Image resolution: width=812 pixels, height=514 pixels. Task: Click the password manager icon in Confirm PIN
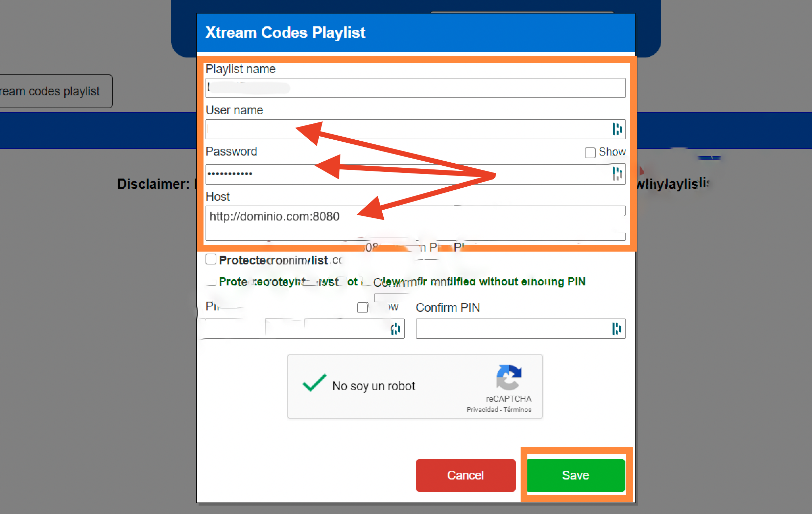pos(617,328)
